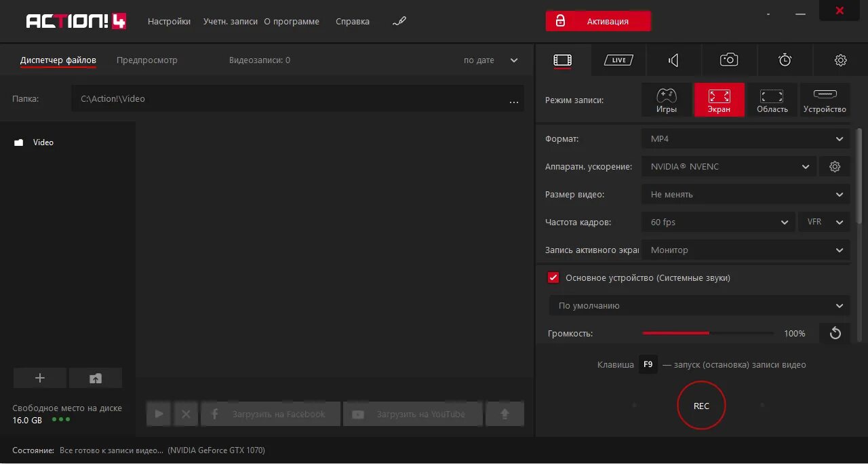Select the Игры (games) recording mode
Viewport: 868px width, 464px height.
pyautogui.click(x=667, y=100)
